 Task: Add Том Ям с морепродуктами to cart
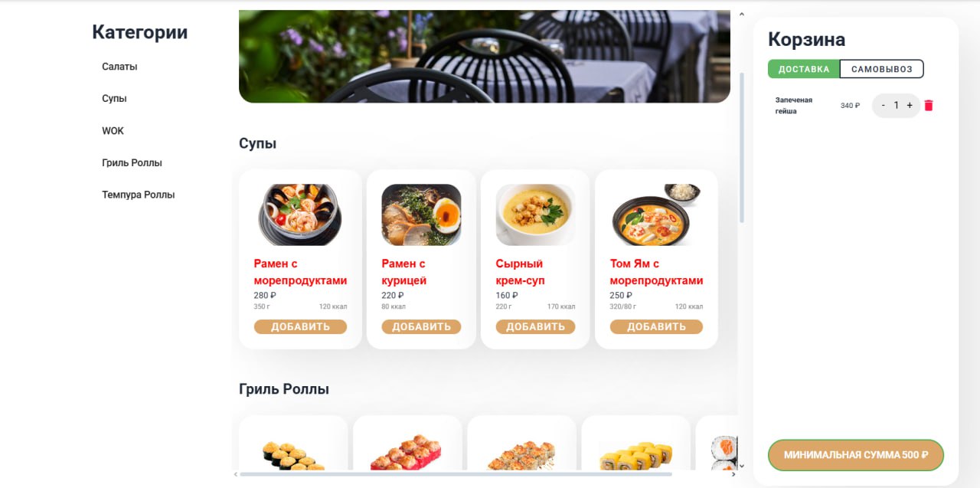656,327
